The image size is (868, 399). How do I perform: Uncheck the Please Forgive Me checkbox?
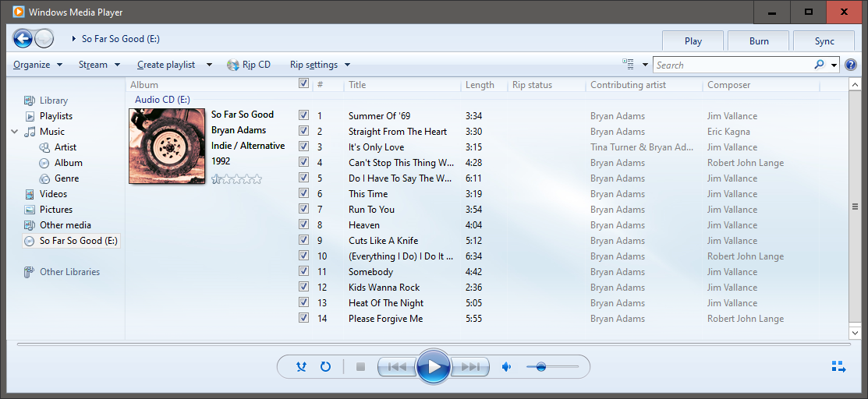coord(303,318)
